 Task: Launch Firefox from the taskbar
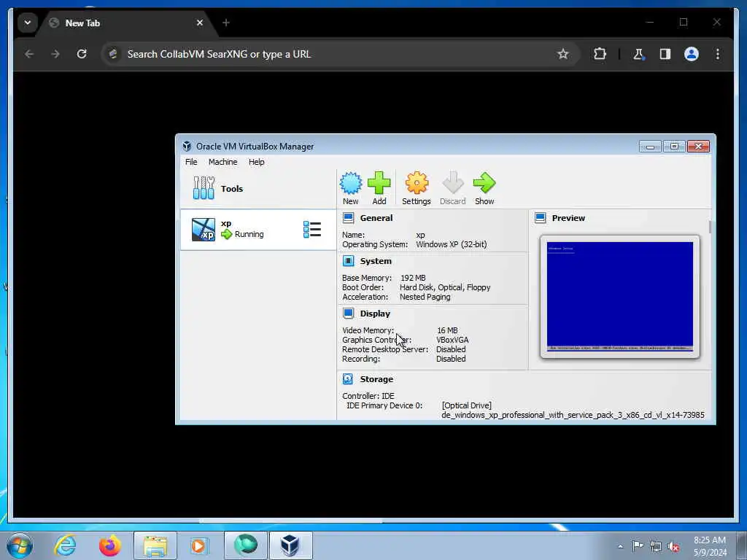click(110, 545)
